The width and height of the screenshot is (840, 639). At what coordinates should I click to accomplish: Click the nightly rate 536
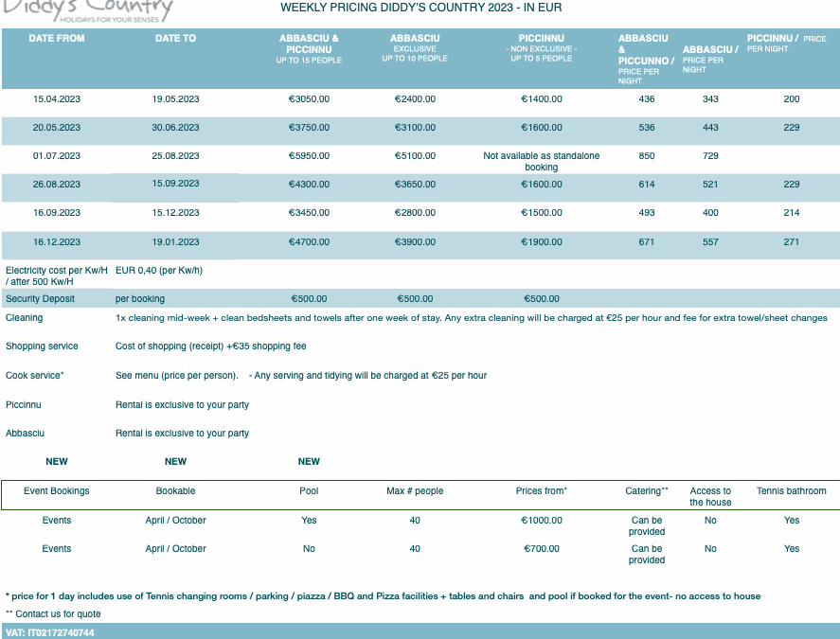click(647, 128)
